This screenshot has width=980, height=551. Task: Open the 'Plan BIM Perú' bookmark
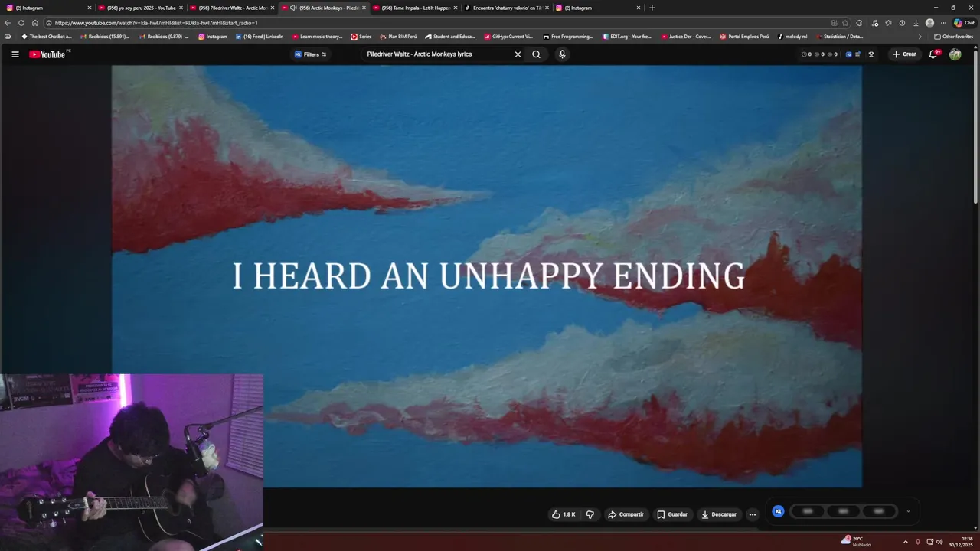click(x=398, y=37)
